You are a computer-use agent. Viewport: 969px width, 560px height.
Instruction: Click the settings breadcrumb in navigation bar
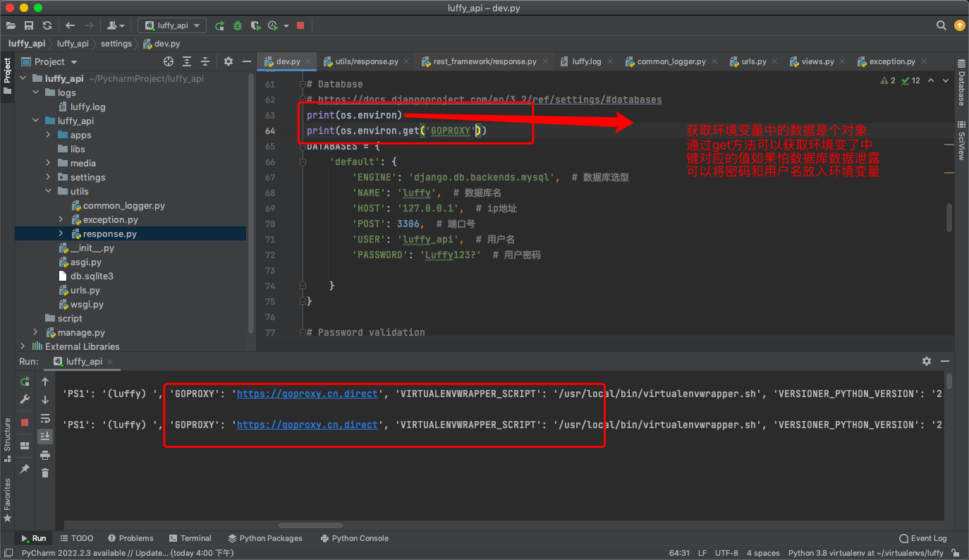[x=116, y=44]
